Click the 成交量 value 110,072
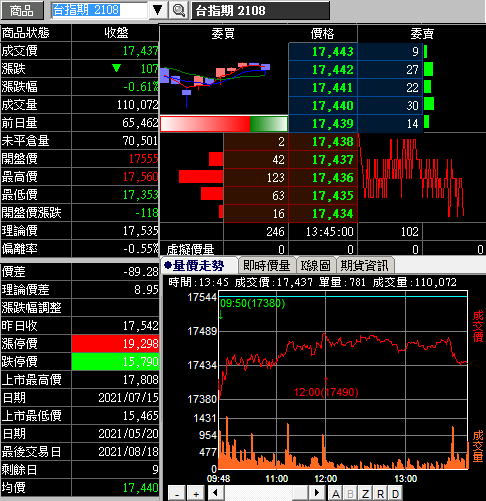 pyautogui.click(x=137, y=105)
